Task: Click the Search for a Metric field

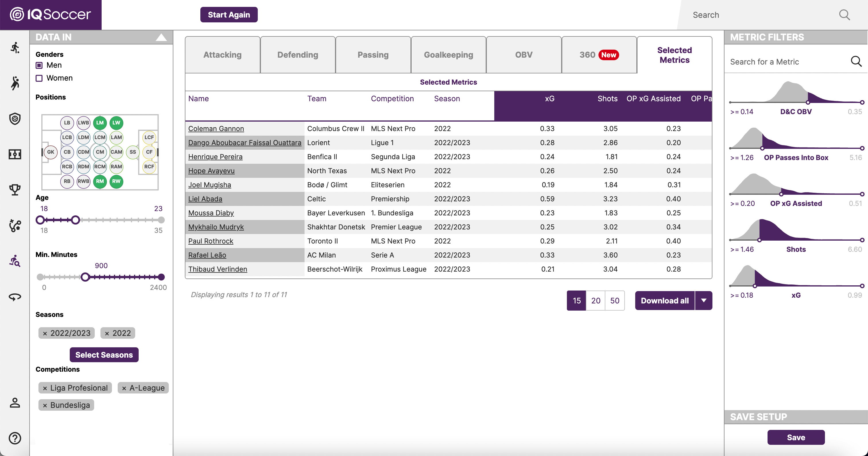Action: click(788, 62)
